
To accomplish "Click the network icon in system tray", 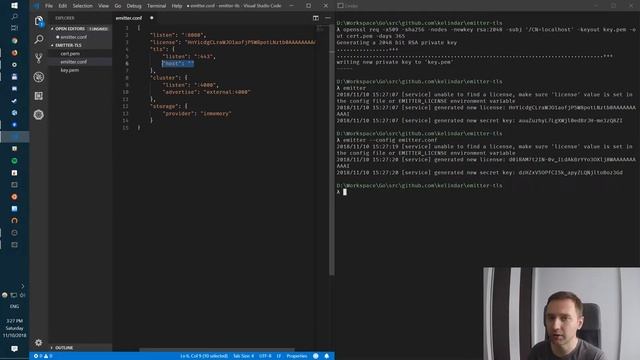I will (x=14, y=295).
